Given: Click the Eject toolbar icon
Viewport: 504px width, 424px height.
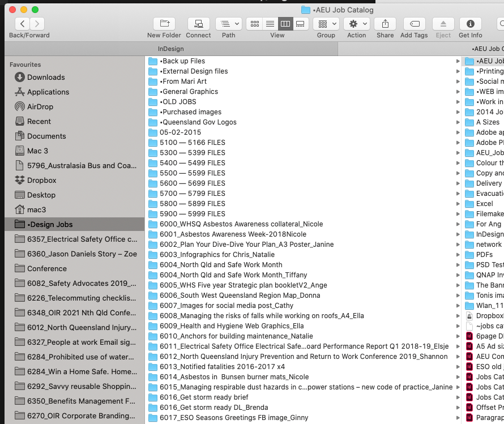Looking at the screenshot, I should pyautogui.click(x=442, y=24).
